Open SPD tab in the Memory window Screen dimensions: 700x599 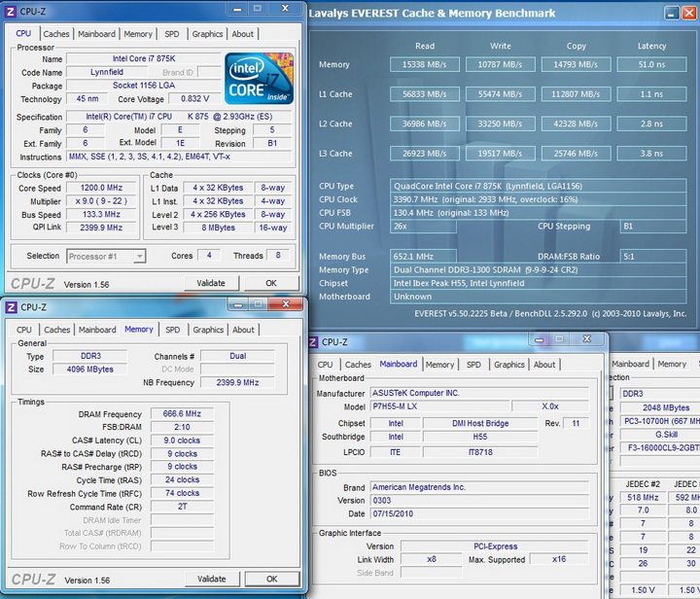coord(173,330)
